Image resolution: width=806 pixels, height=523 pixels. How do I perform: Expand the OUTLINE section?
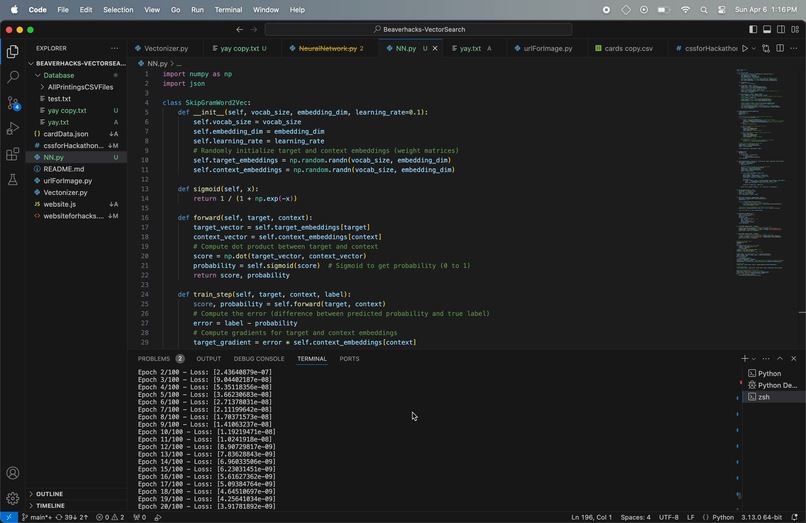[x=77, y=494]
